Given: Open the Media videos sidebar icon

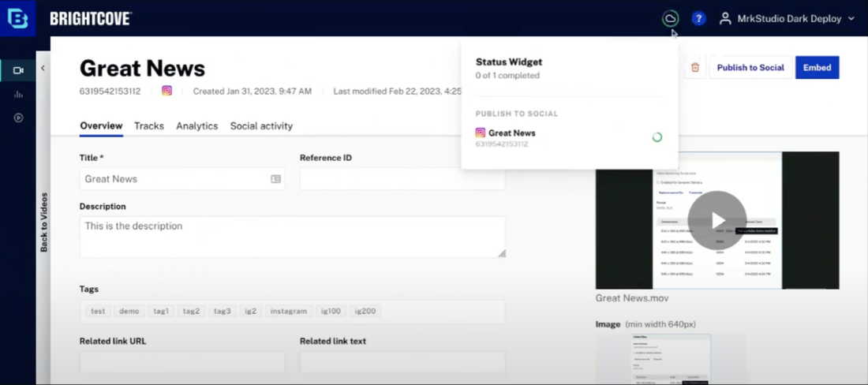Looking at the screenshot, I should click(x=18, y=70).
